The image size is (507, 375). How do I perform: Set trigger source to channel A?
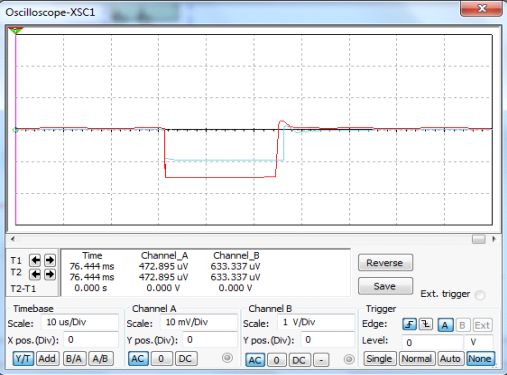[445, 325]
